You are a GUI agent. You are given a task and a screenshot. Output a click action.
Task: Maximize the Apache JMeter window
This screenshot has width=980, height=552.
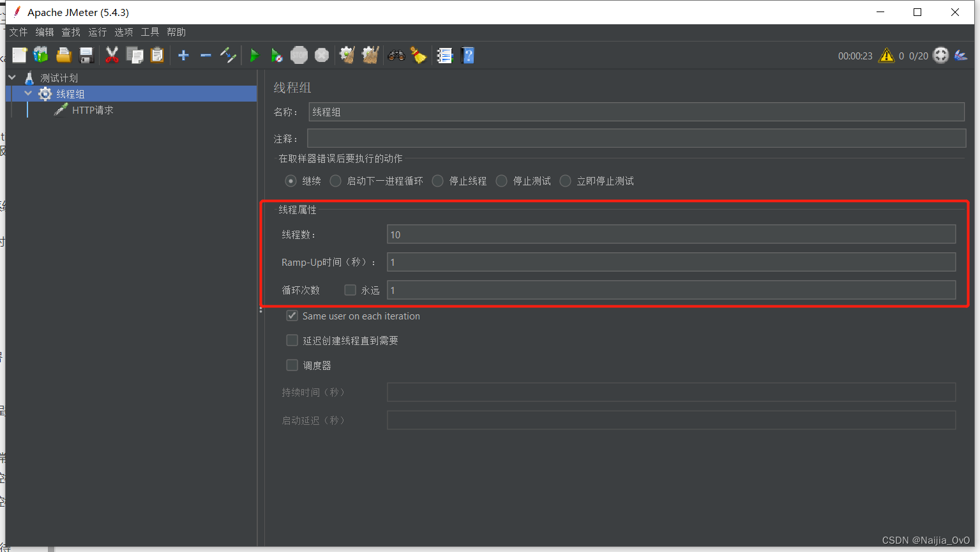(917, 12)
